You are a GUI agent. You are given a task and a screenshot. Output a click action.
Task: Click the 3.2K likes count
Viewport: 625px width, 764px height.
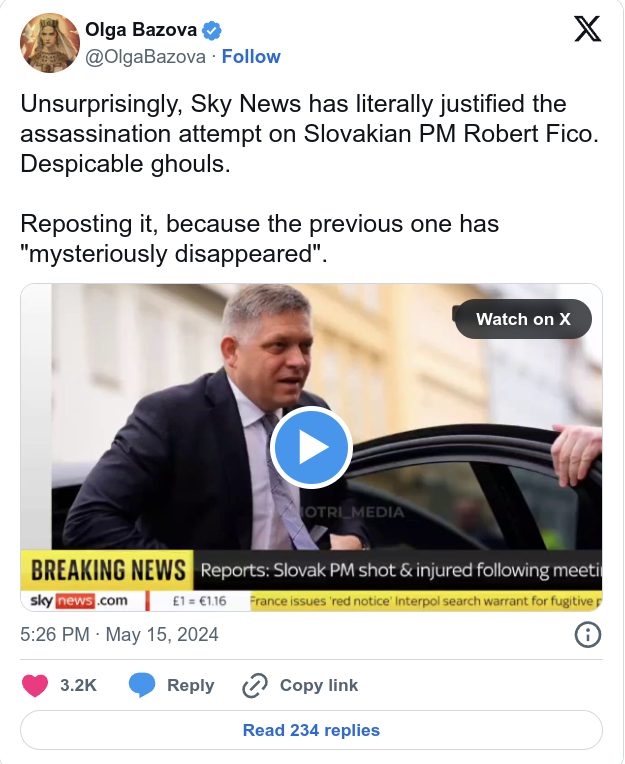pos(78,685)
